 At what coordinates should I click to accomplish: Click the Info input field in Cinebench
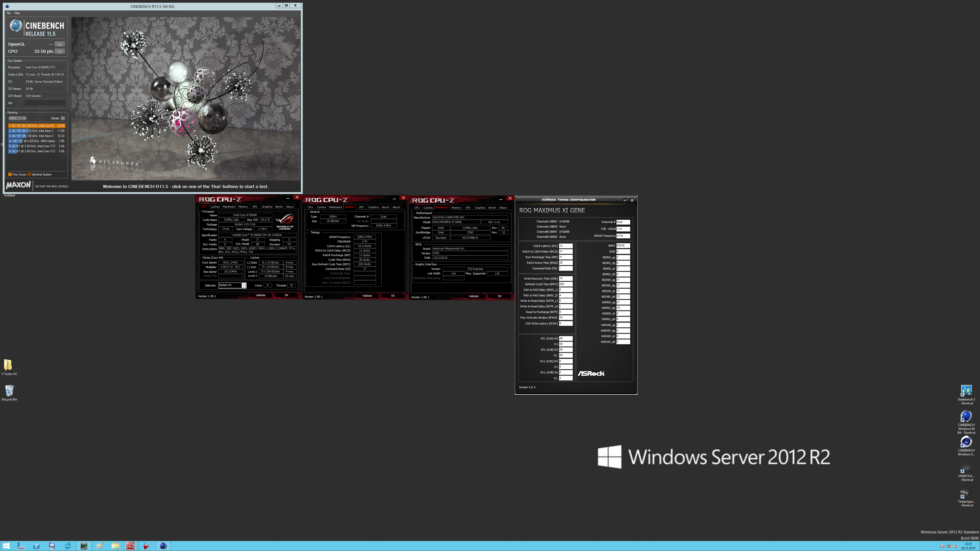click(x=45, y=103)
